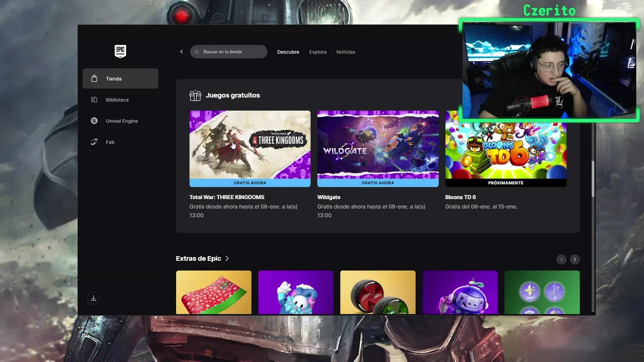Click the 'Buscar en la tienda' search field

click(228, 52)
